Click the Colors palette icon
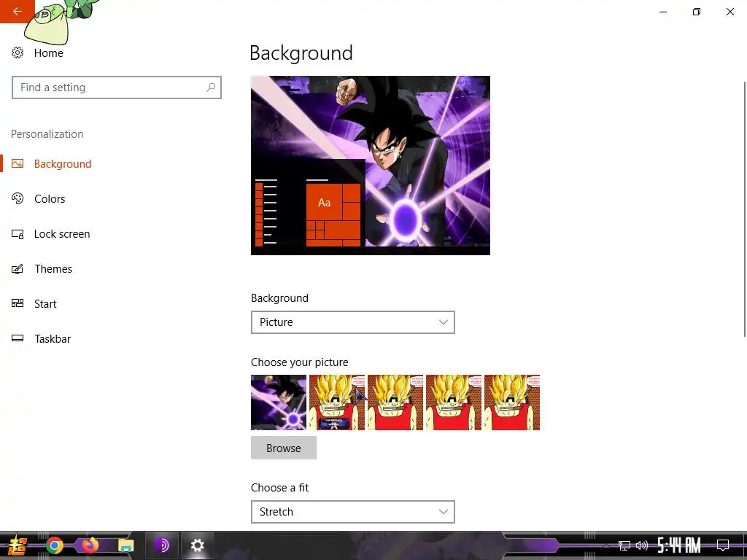Viewport: 747px width, 560px height. (18, 198)
